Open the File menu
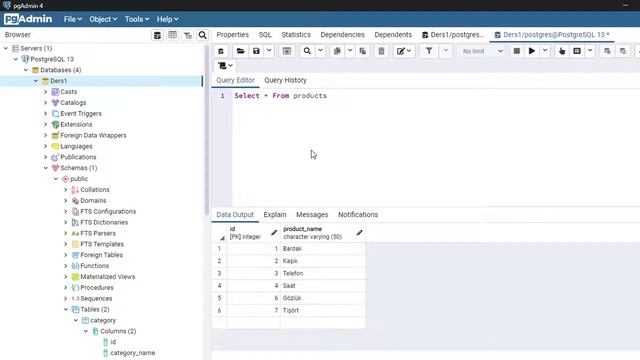 tap(73, 19)
